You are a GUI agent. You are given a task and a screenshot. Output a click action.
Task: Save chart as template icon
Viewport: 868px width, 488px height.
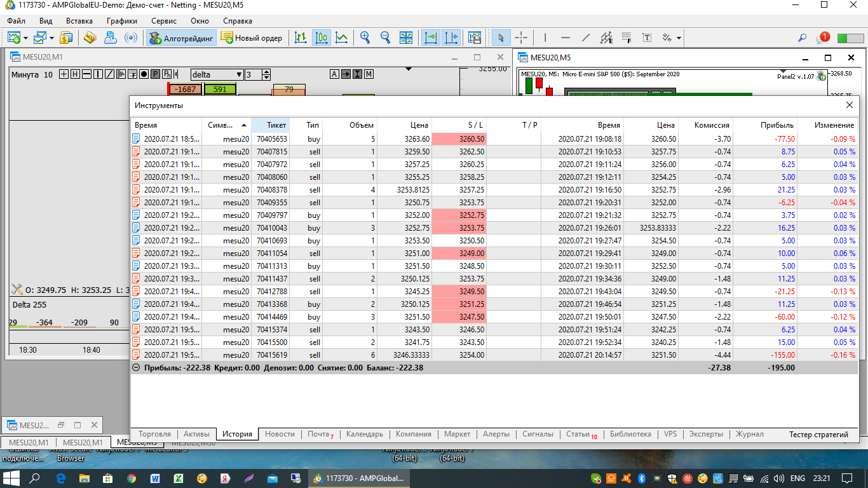pos(474,37)
